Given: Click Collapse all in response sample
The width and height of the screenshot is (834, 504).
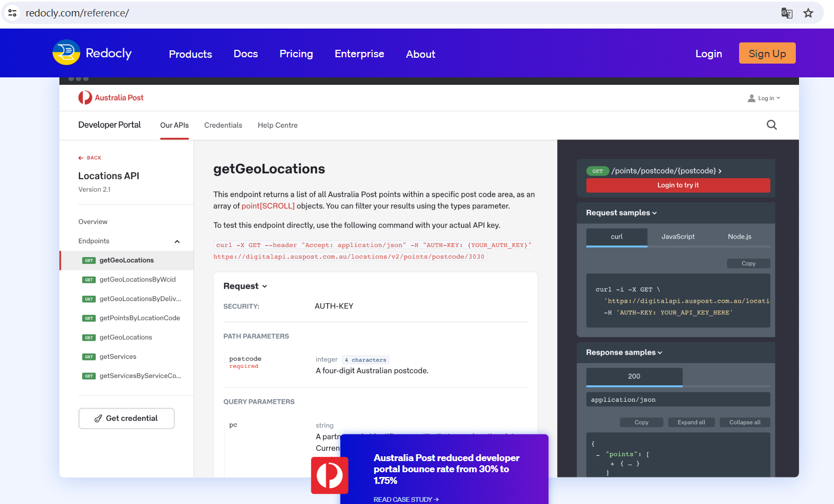Looking at the screenshot, I should 745,422.
